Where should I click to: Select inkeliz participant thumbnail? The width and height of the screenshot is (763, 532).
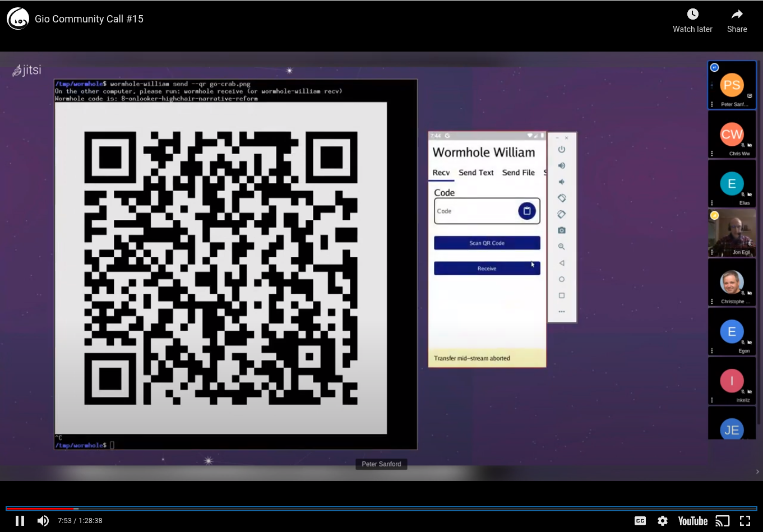click(732, 381)
